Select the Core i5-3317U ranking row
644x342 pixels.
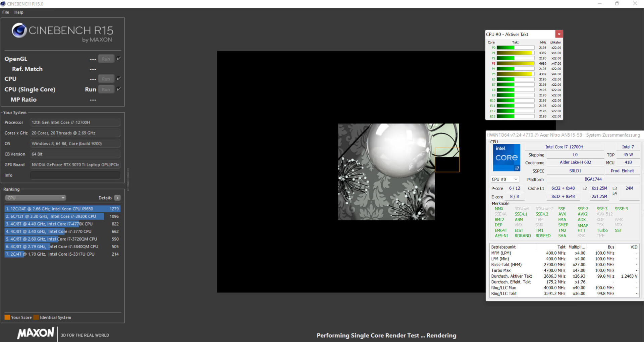62,254
